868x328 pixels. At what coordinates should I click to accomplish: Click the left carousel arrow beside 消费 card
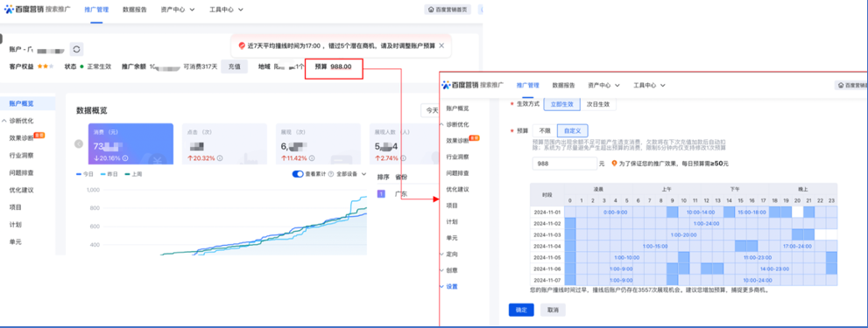coord(79,143)
